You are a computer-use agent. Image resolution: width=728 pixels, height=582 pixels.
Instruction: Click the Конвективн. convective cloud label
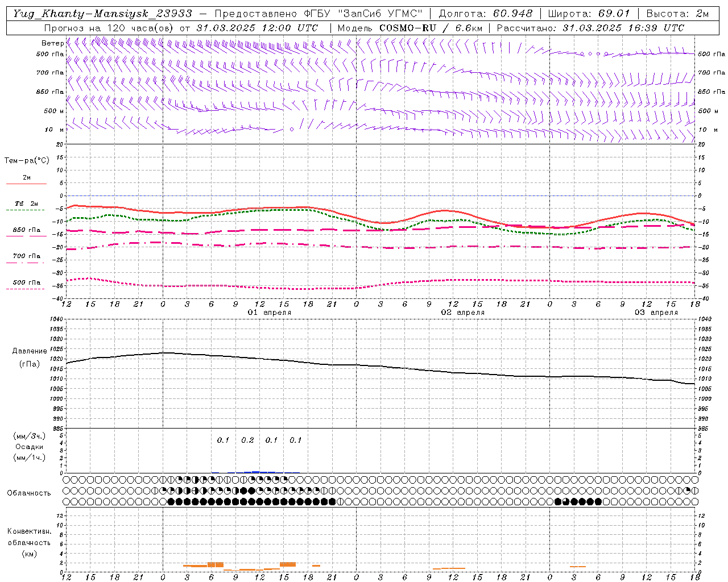pyautogui.click(x=29, y=531)
